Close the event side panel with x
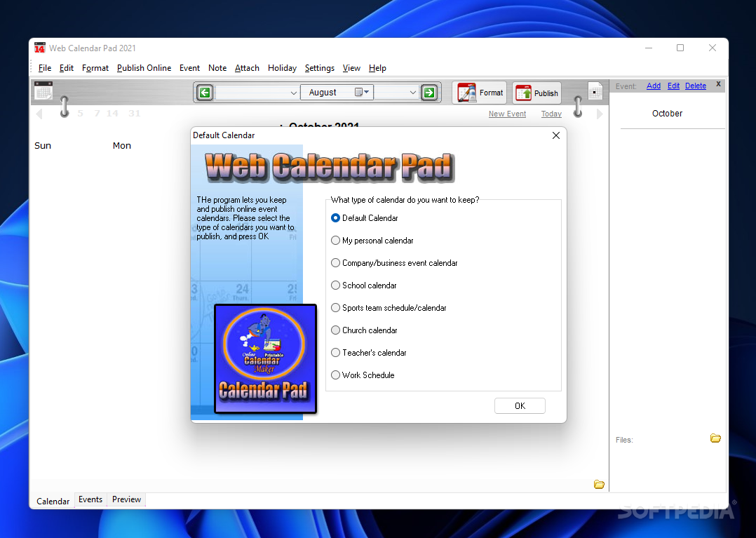The image size is (756, 538). [x=718, y=84]
